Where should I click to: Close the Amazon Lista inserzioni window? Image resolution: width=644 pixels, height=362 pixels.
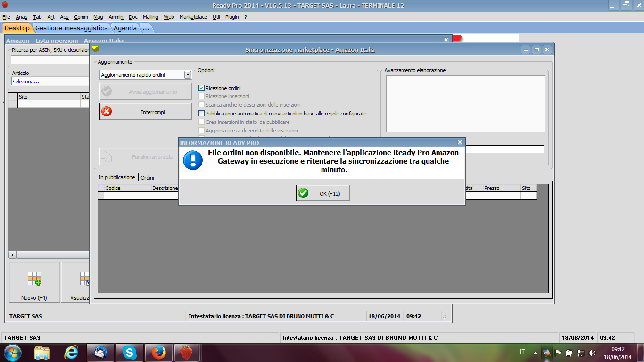(446, 40)
